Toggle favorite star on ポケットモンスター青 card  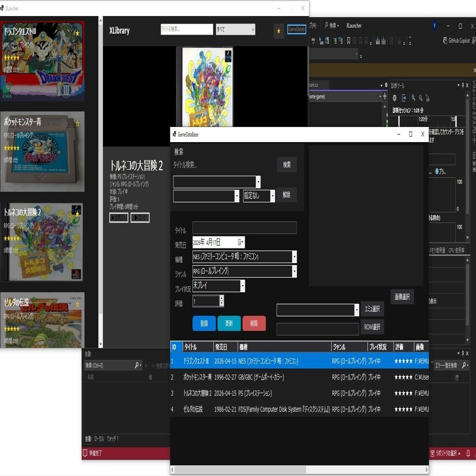coord(77,124)
